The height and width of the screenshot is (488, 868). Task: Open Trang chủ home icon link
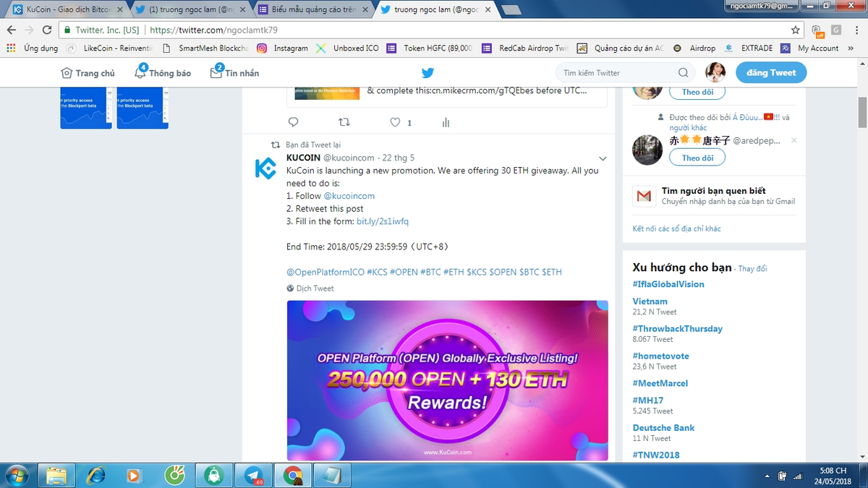(x=88, y=73)
